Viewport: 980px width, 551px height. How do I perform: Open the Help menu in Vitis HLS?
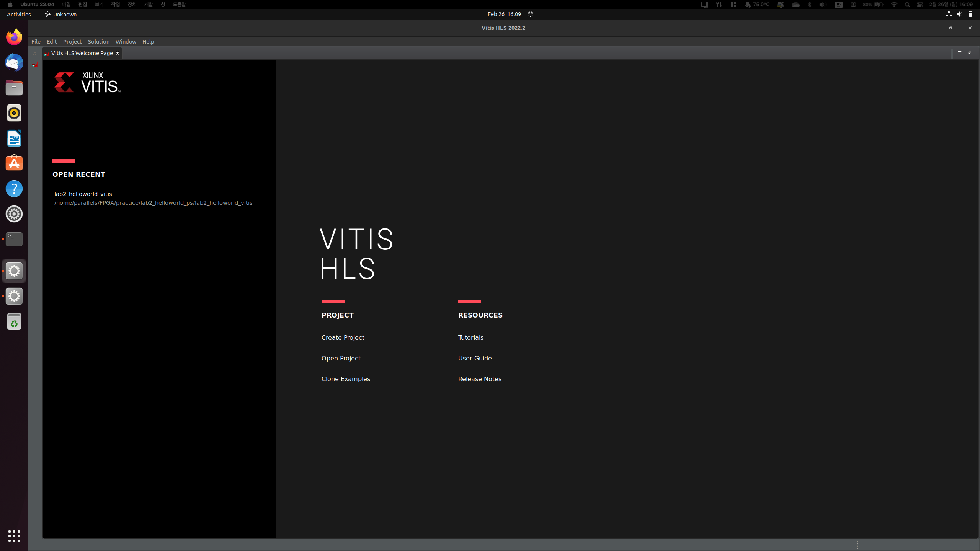148,41
